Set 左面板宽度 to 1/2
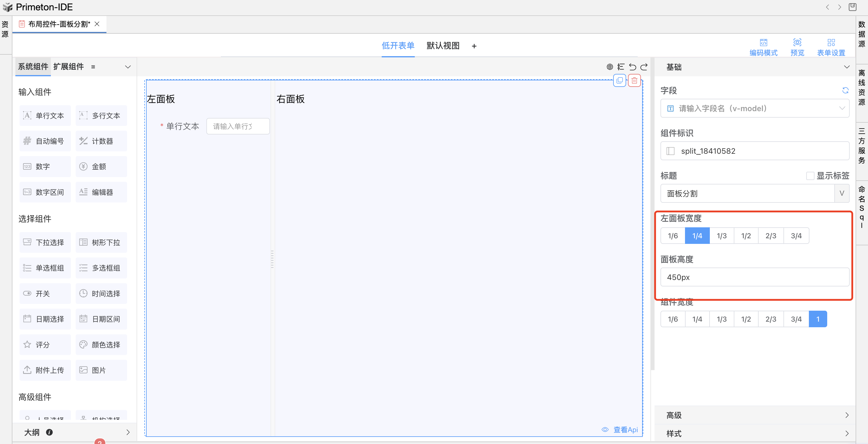 coord(746,236)
